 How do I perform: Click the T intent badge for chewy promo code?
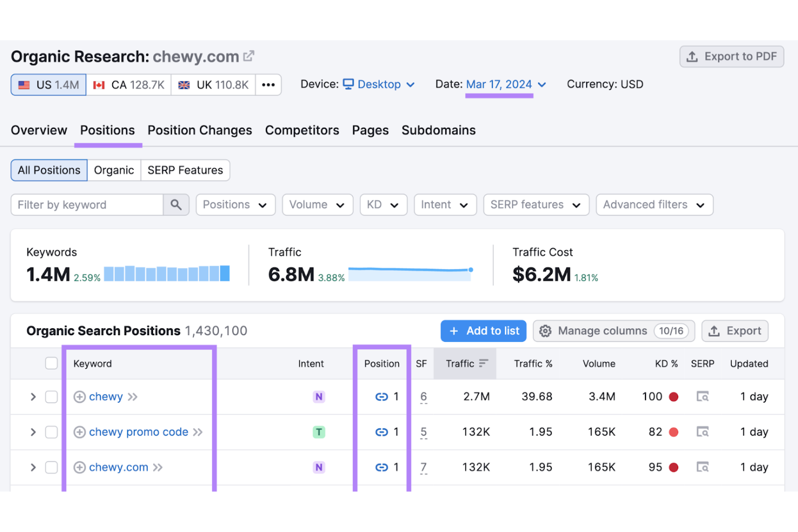pos(319,432)
